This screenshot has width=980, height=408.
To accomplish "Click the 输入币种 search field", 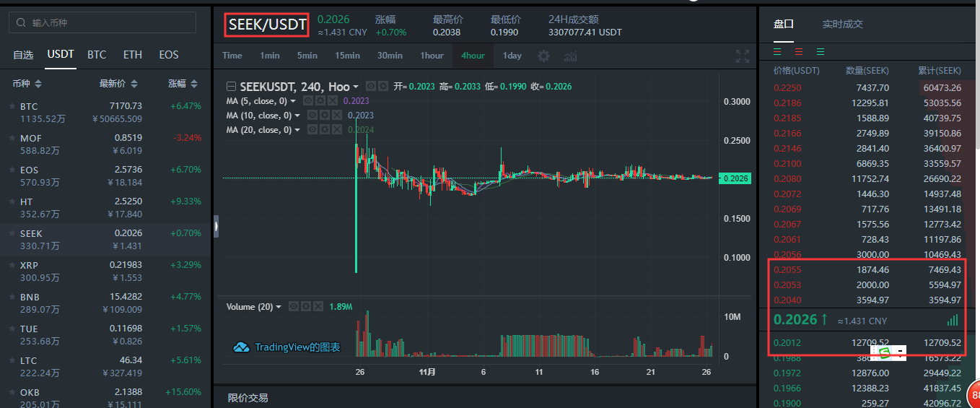I will 102,22.
